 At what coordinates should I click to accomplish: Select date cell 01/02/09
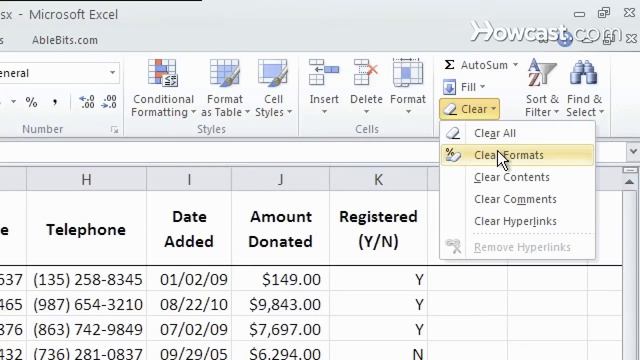coord(189,279)
